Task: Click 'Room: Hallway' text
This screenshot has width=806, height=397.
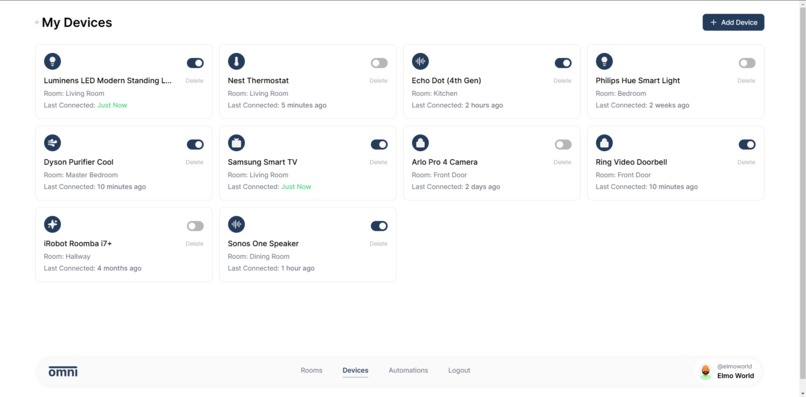Action: tap(67, 256)
